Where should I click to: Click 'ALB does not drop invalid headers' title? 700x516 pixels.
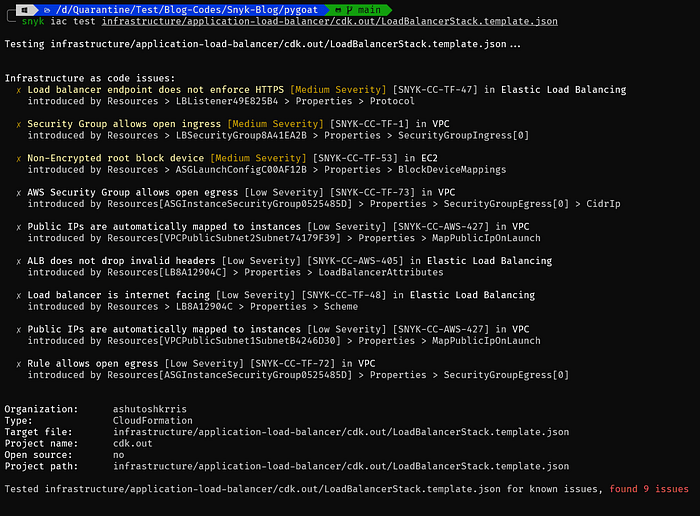point(121,261)
